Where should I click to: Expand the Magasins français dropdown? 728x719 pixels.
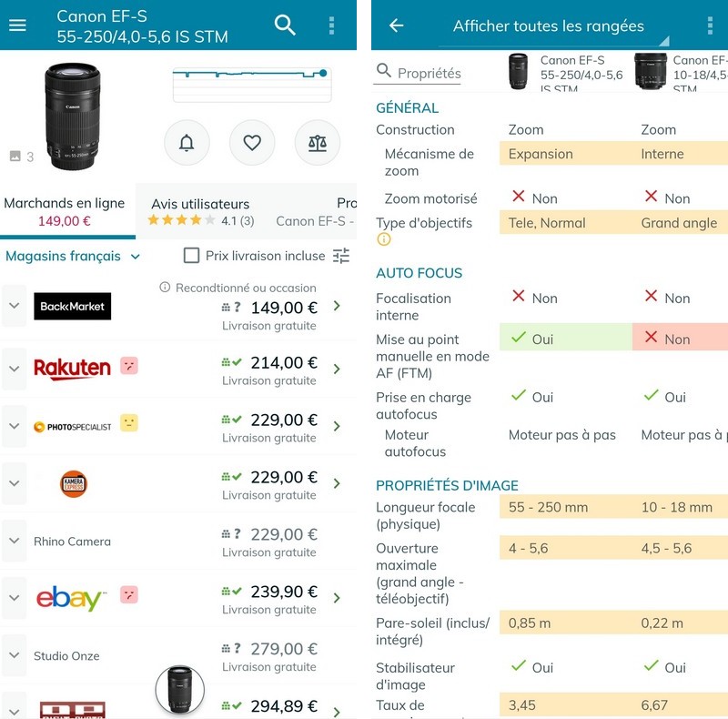(x=73, y=256)
